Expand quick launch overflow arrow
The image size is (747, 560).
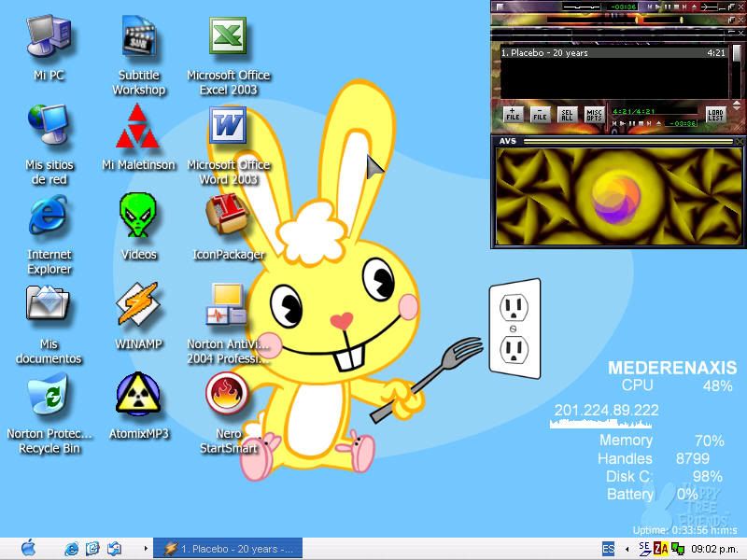[x=146, y=549]
